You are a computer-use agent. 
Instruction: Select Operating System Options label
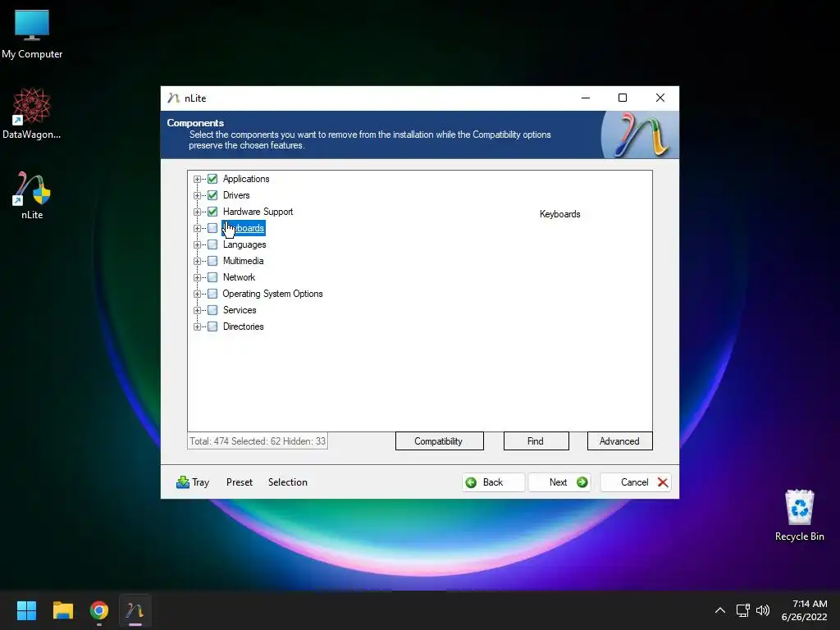[x=272, y=294]
